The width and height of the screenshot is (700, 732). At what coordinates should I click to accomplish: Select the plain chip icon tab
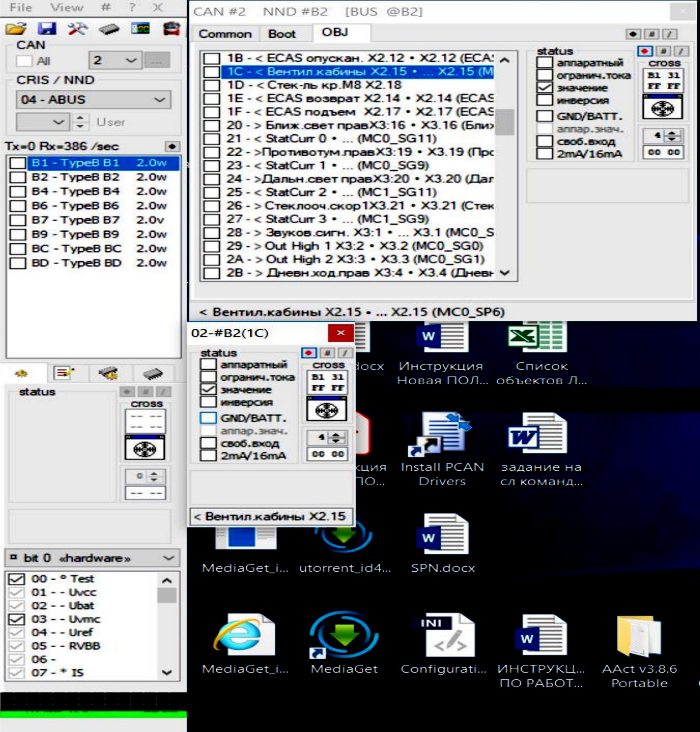point(153,373)
